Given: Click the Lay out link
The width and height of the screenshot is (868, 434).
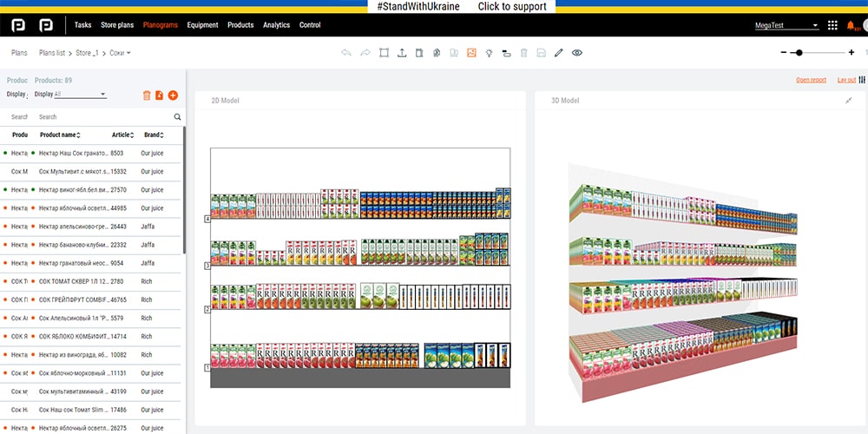Looking at the screenshot, I should 846,80.
